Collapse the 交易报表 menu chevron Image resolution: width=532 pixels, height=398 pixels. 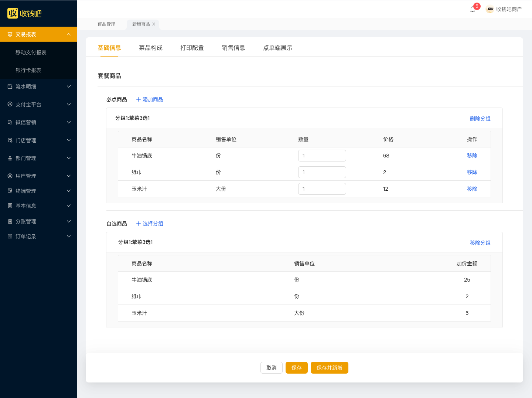tap(69, 34)
